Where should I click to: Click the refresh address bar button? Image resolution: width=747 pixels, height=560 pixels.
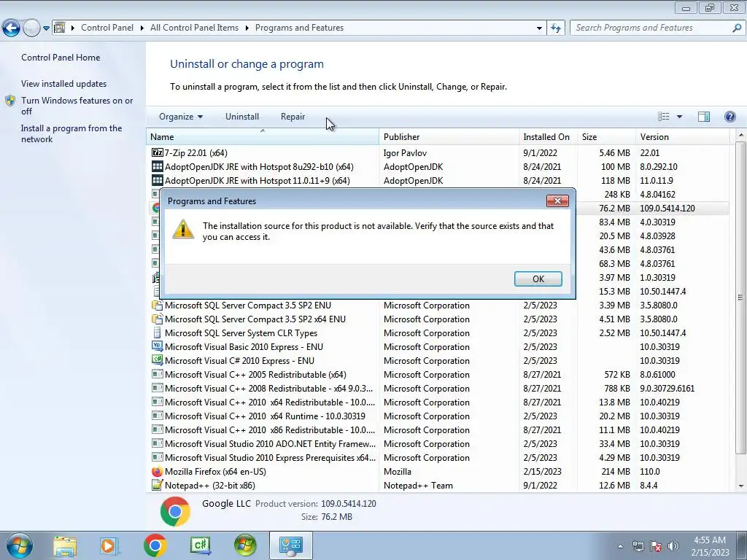click(x=555, y=28)
